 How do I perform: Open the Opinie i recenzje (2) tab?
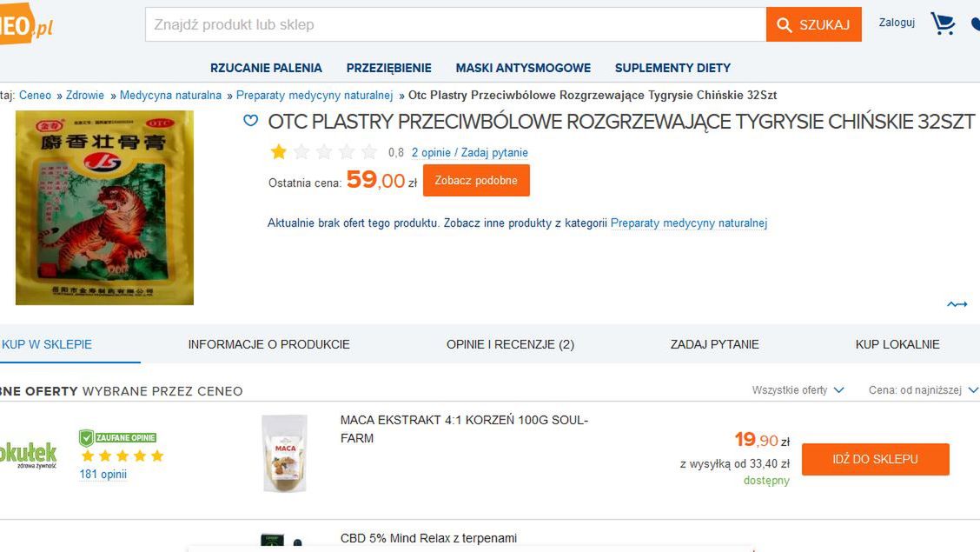(x=510, y=344)
